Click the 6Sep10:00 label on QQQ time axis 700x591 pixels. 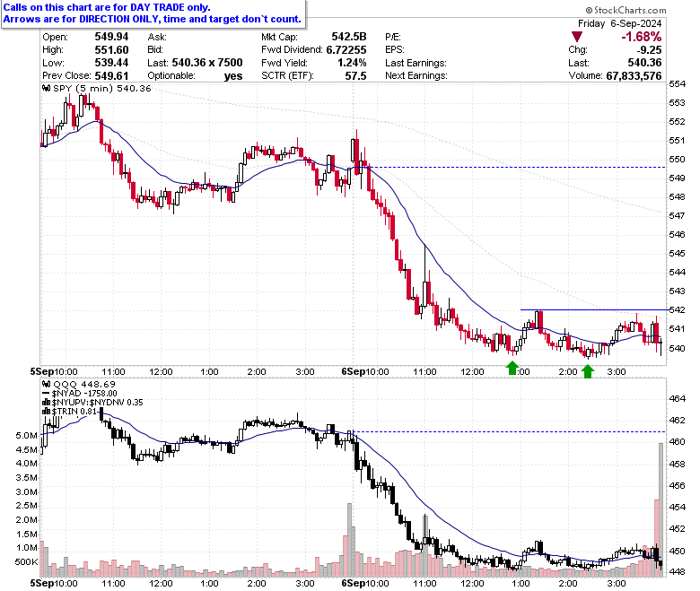point(365,584)
